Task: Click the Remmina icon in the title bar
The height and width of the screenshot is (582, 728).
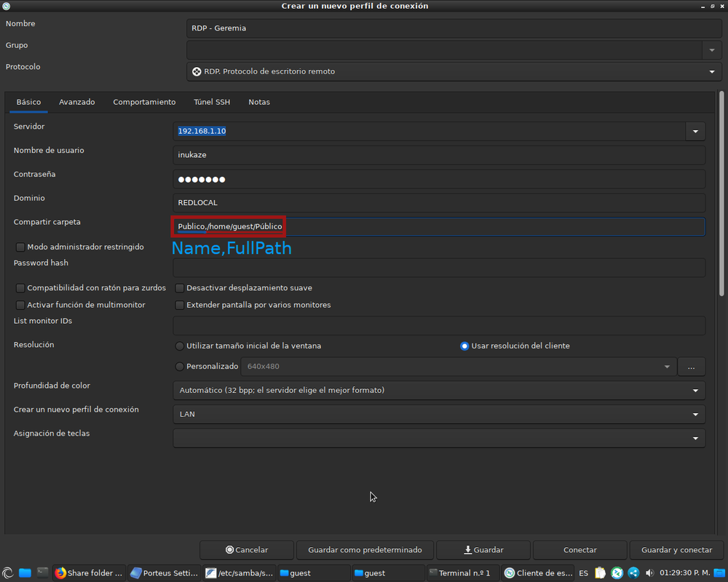Action: click(6, 6)
